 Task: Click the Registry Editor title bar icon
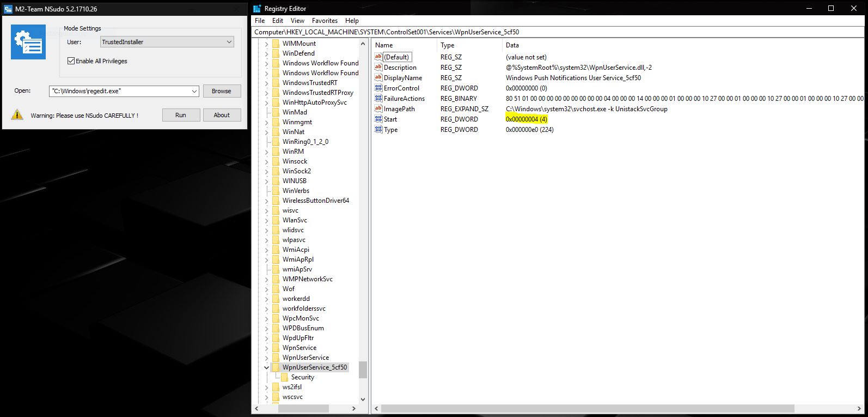257,9
